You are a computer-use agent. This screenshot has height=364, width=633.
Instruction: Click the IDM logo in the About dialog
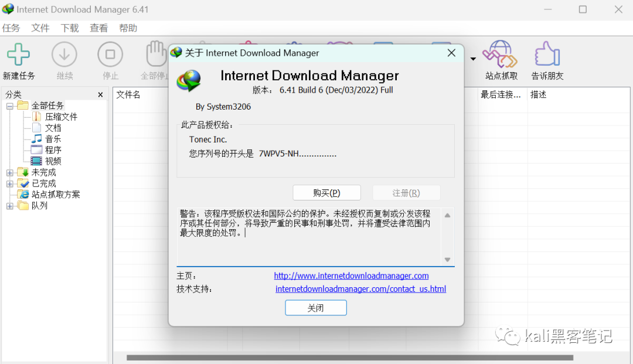click(x=189, y=80)
